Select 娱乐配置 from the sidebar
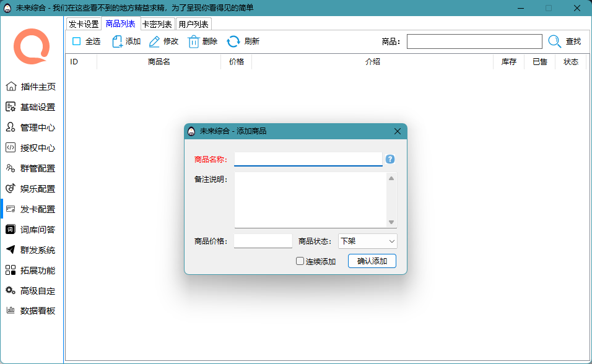 point(31,188)
